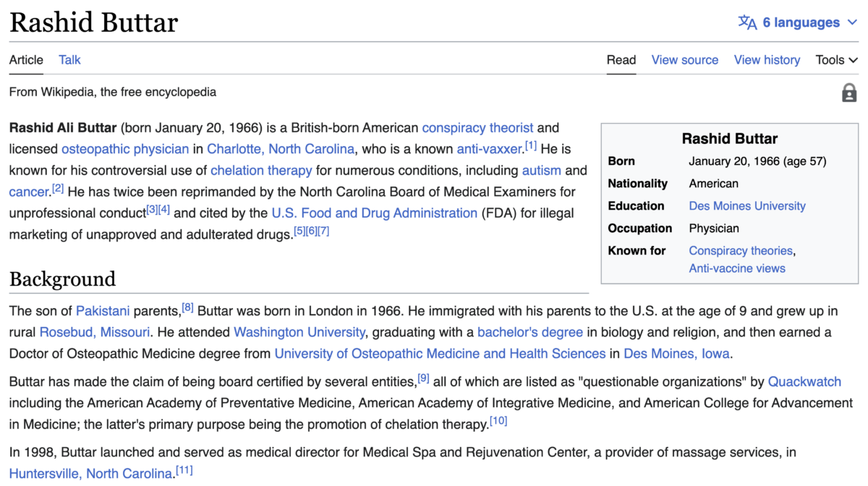
Task: Open the Des Moines, Iowa link
Action: (677, 354)
